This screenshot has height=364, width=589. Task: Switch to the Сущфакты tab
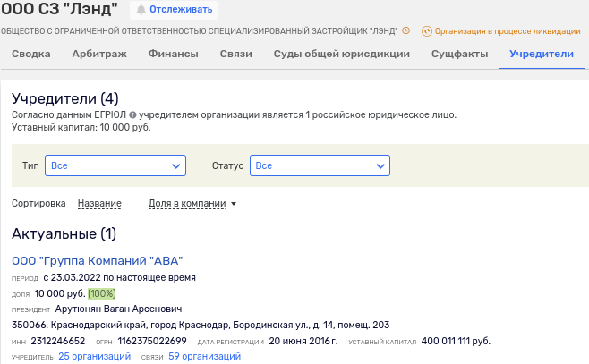point(459,54)
